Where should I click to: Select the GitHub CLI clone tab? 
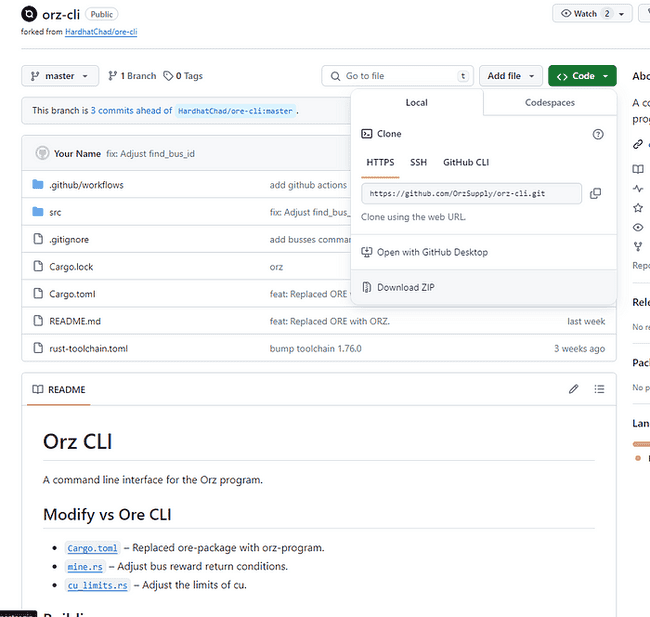[466, 162]
